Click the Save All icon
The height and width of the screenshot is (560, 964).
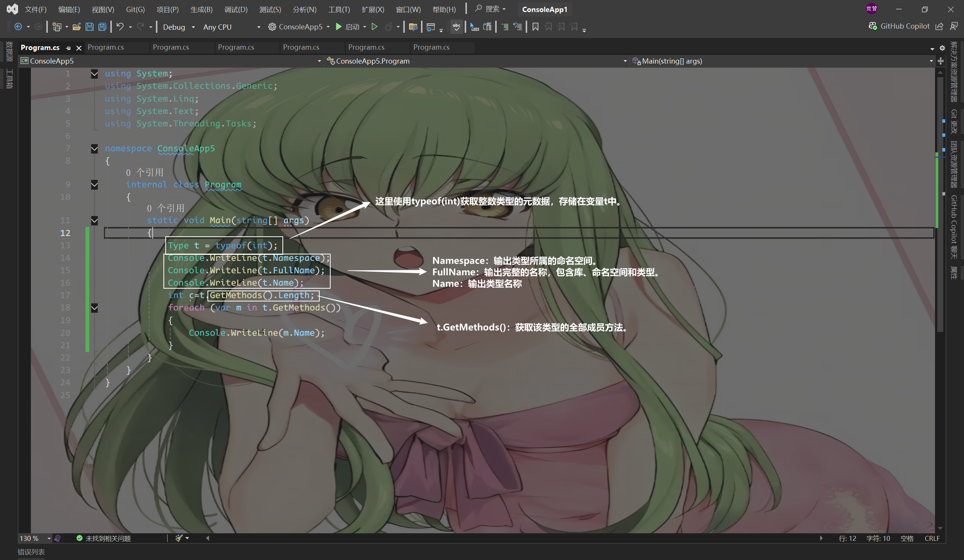click(102, 27)
